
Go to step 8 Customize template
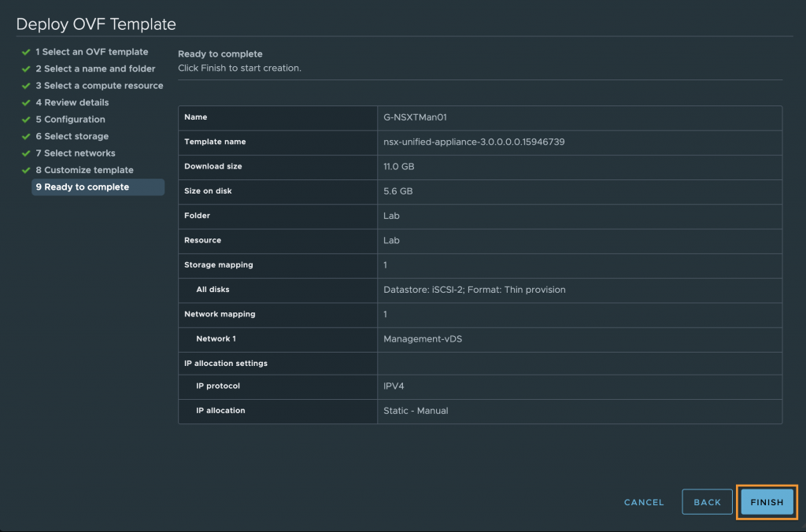coord(85,170)
